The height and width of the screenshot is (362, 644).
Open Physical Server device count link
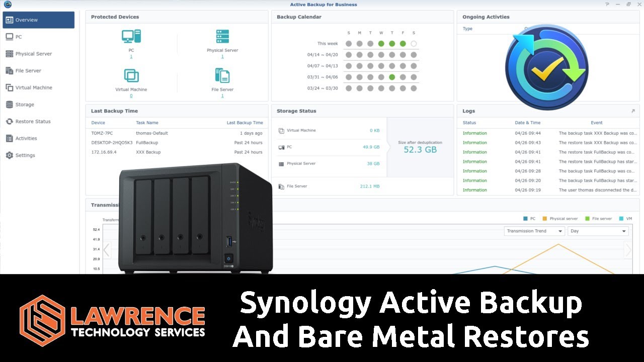(222, 57)
